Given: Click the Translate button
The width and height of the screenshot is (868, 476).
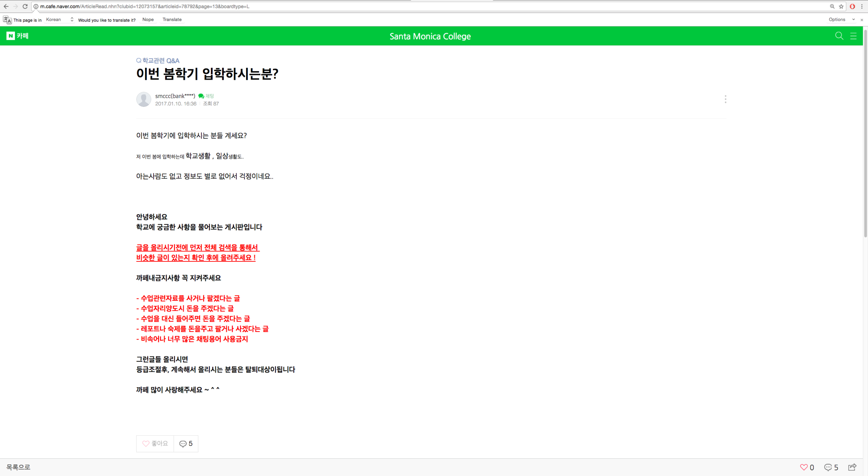Looking at the screenshot, I should 172,20.
